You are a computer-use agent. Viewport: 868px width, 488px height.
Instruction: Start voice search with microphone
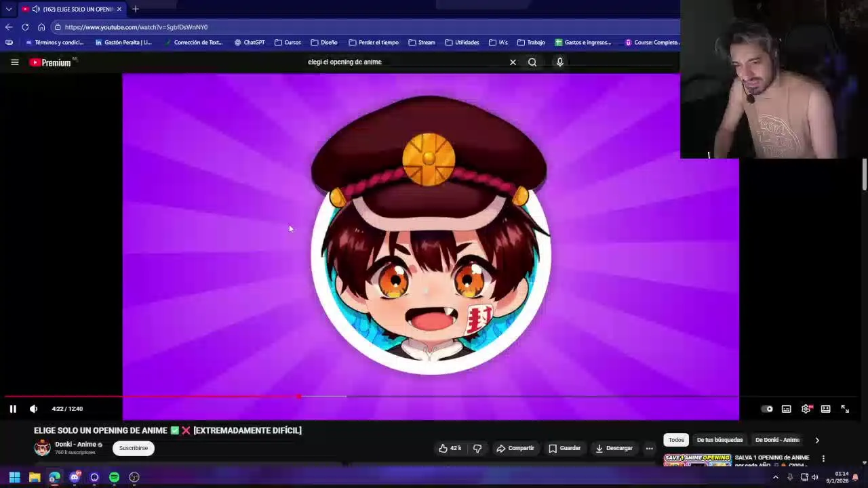tap(559, 62)
